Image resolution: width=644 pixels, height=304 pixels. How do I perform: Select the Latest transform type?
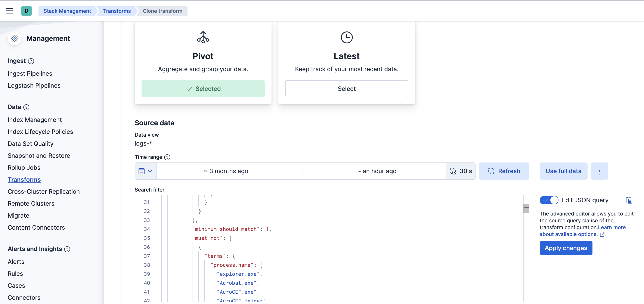point(347,89)
